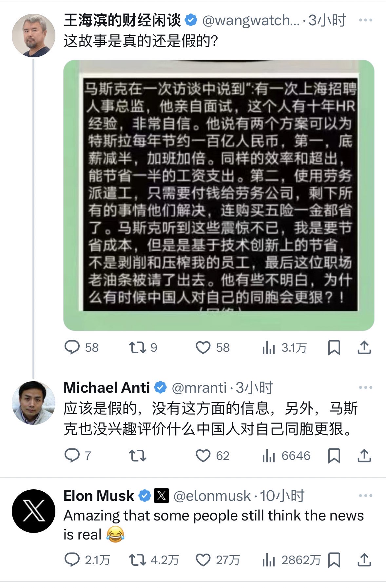The height and width of the screenshot is (588, 386).
Task: Reply to 王海滨的财经闲谈's tweet
Action: tap(72, 347)
